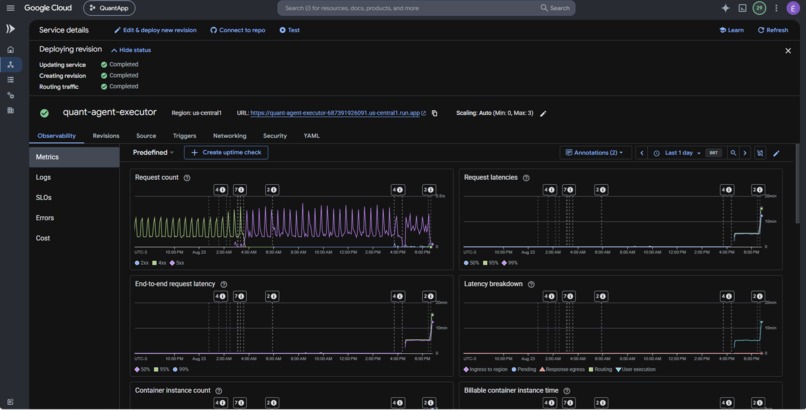Click Connect to repo
Image resolution: width=806 pixels, height=410 pixels.
237,30
